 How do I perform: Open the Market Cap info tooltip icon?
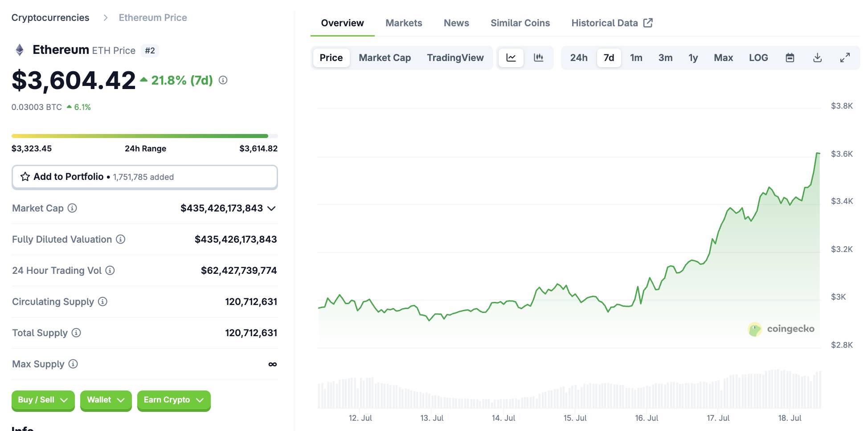point(72,208)
